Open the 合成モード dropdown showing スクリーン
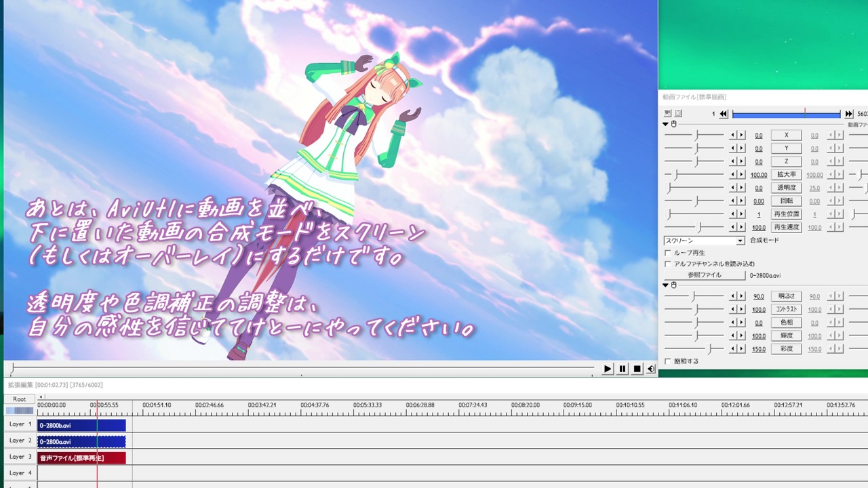This screenshot has height=488, width=868. (704, 241)
